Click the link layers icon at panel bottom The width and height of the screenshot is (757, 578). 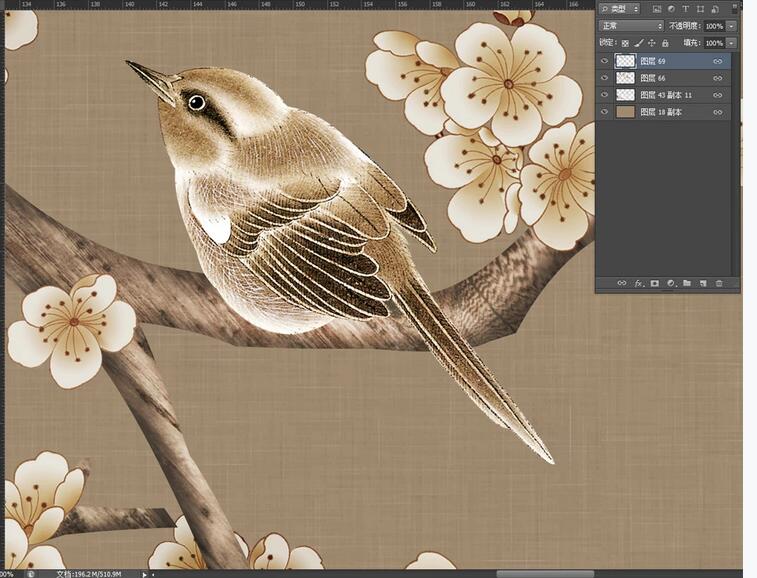click(x=621, y=283)
